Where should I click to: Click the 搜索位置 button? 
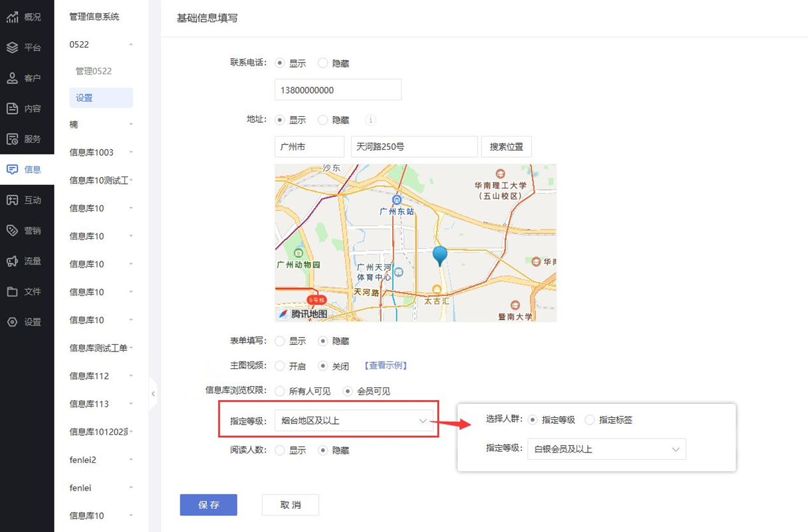coord(506,147)
